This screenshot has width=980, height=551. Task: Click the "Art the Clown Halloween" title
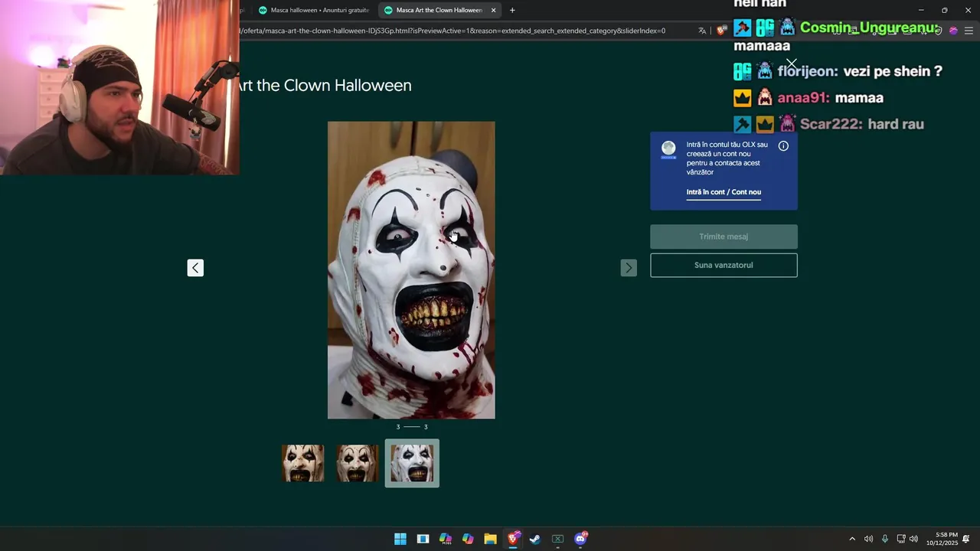[325, 86]
